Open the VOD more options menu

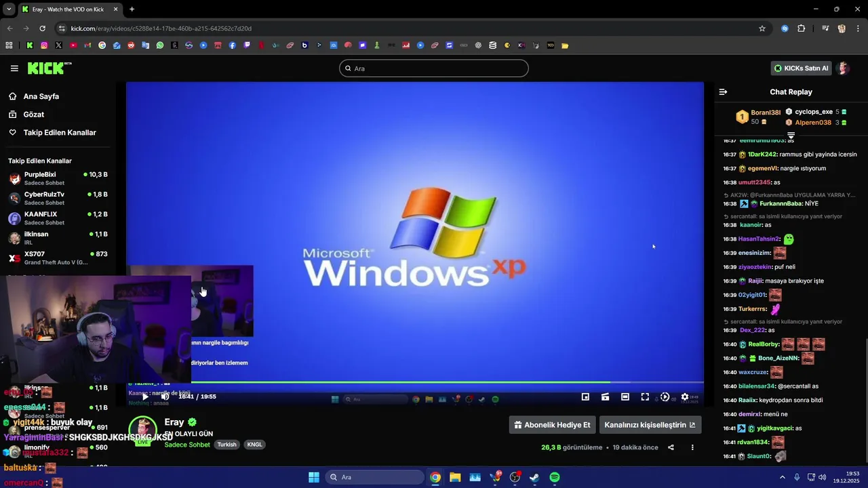(692, 447)
